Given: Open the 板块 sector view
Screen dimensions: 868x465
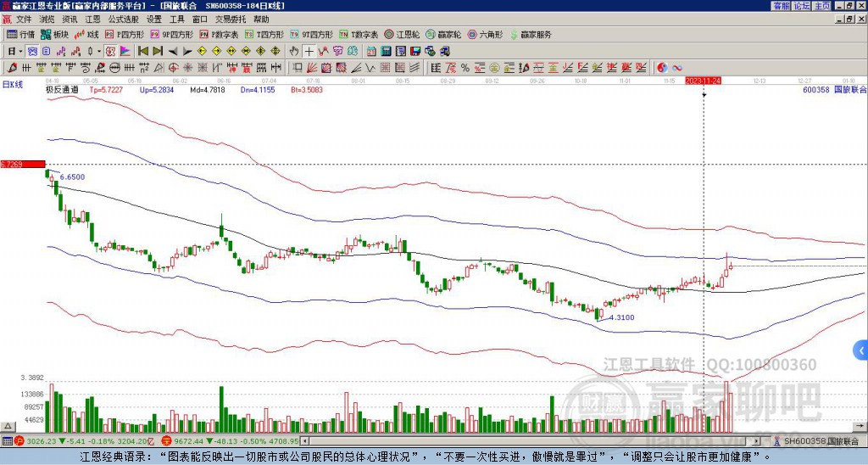Looking at the screenshot, I should 54,34.
